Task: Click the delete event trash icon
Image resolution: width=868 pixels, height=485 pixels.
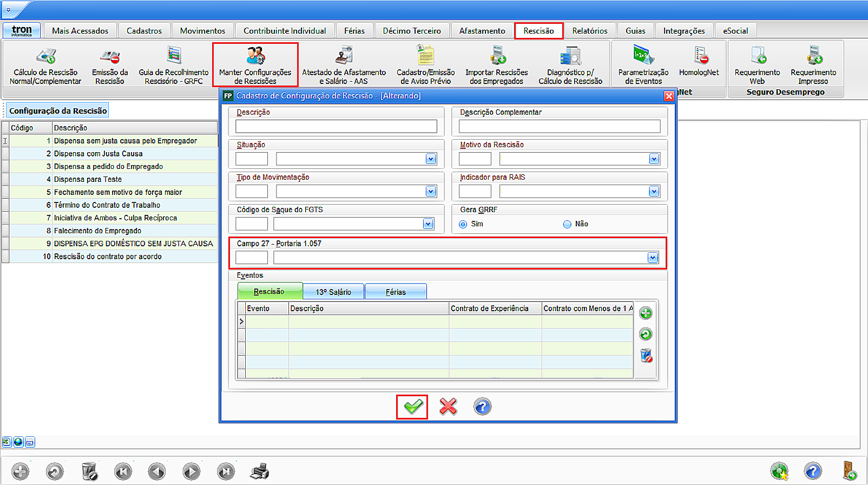Action: click(x=646, y=356)
